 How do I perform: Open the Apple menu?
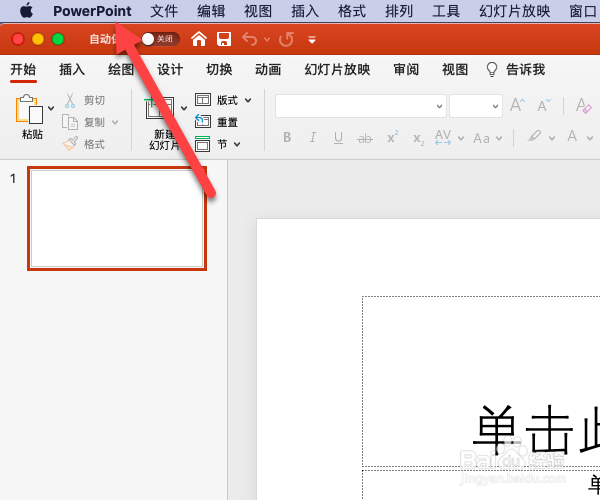click(26, 11)
